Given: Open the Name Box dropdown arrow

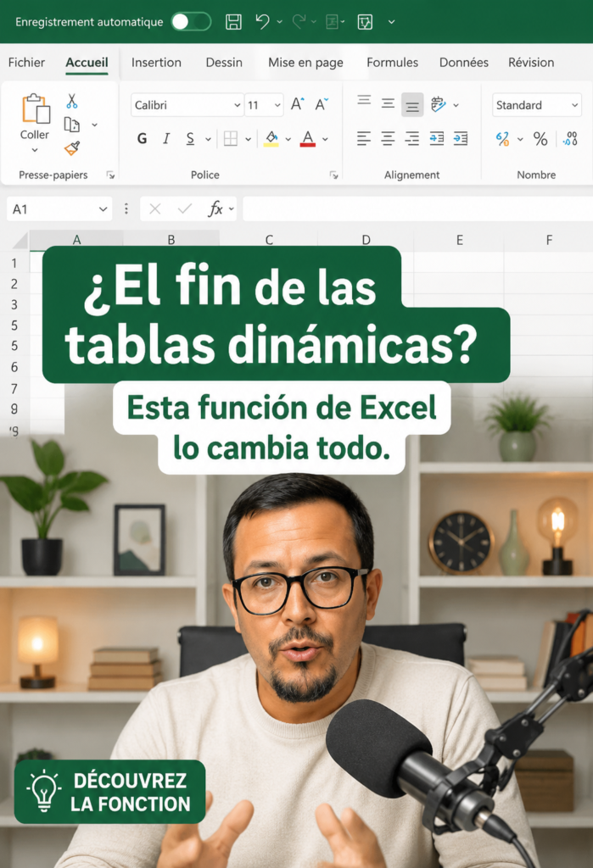Looking at the screenshot, I should pyautogui.click(x=103, y=209).
